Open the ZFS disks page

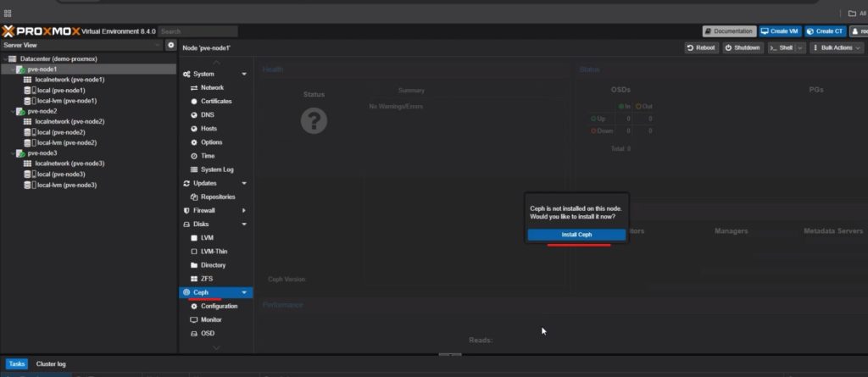pos(207,279)
